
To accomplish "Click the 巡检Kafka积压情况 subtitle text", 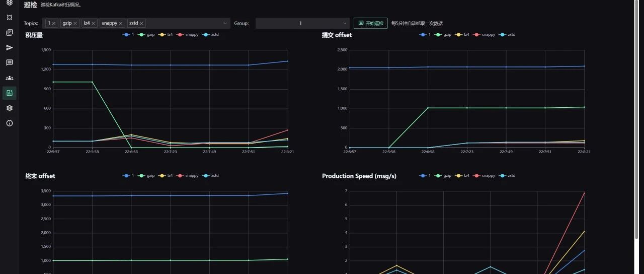I will pyautogui.click(x=61, y=5).
